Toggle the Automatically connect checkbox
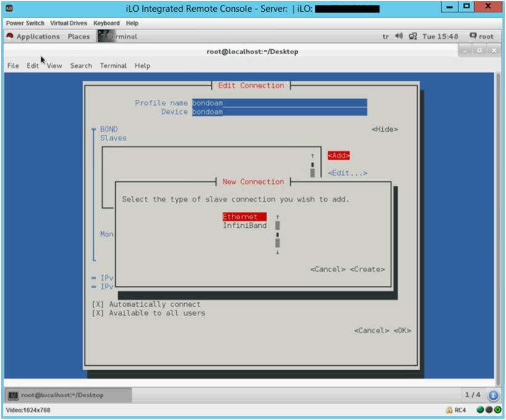The width and height of the screenshot is (506, 420). [97, 304]
